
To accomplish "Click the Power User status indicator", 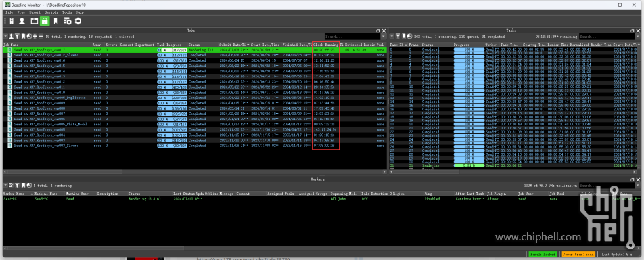I will [578, 254].
